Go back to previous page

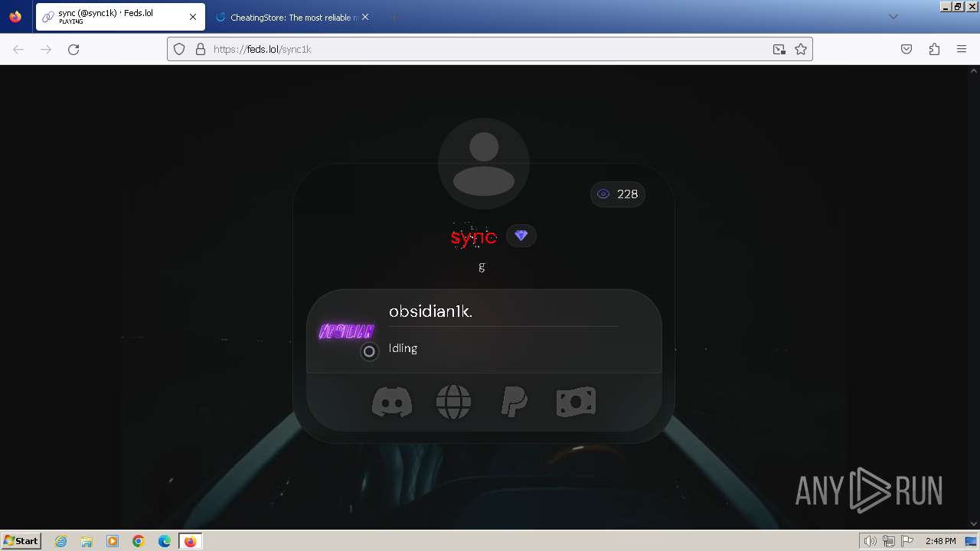18,49
